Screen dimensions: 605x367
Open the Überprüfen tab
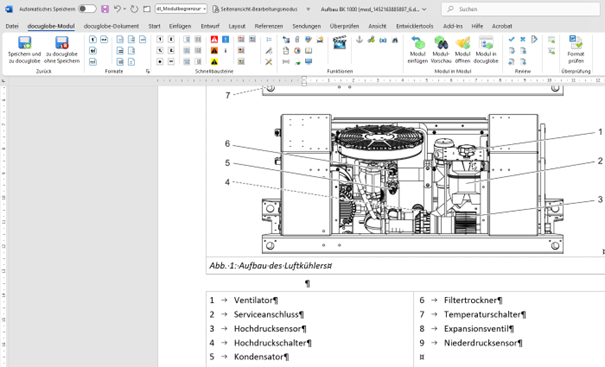(344, 26)
